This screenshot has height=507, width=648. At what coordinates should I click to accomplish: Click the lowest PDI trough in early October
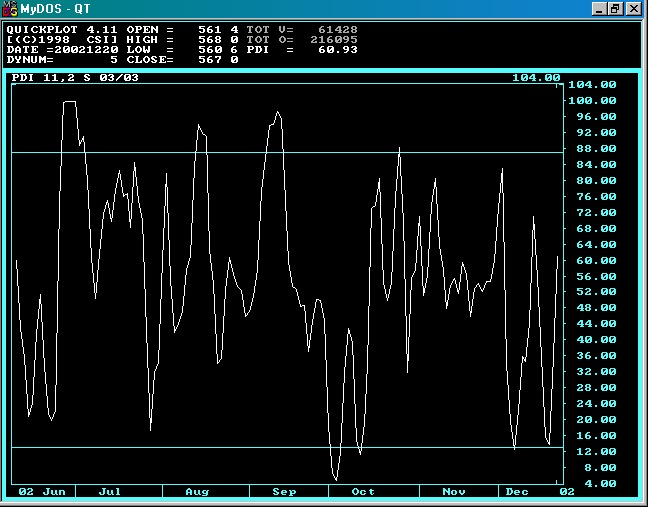point(336,479)
